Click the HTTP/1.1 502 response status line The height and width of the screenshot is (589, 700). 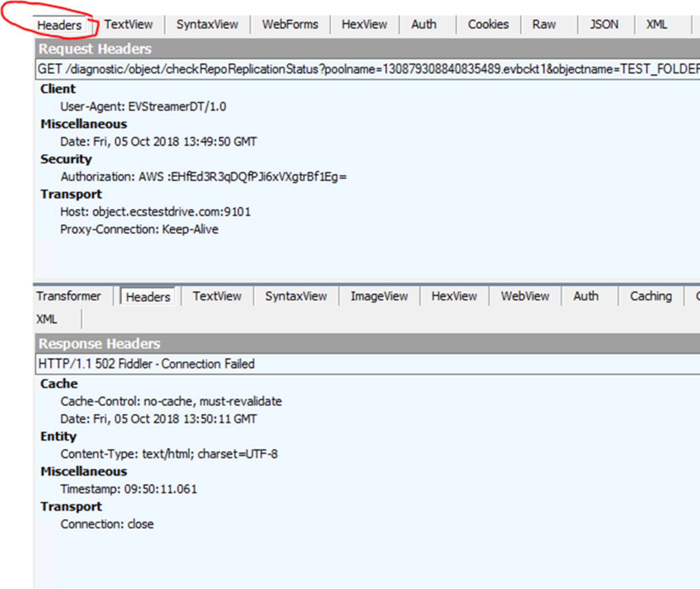pyautogui.click(x=368, y=364)
